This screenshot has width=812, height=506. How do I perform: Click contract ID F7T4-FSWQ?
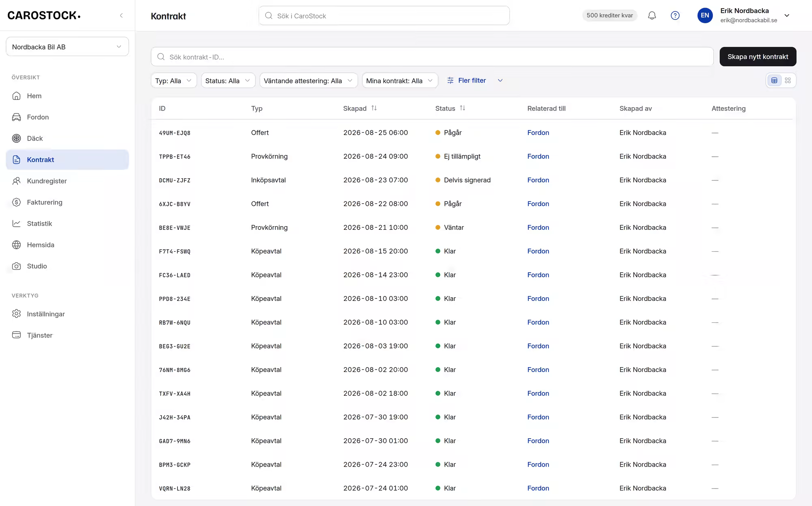click(x=175, y=251)
